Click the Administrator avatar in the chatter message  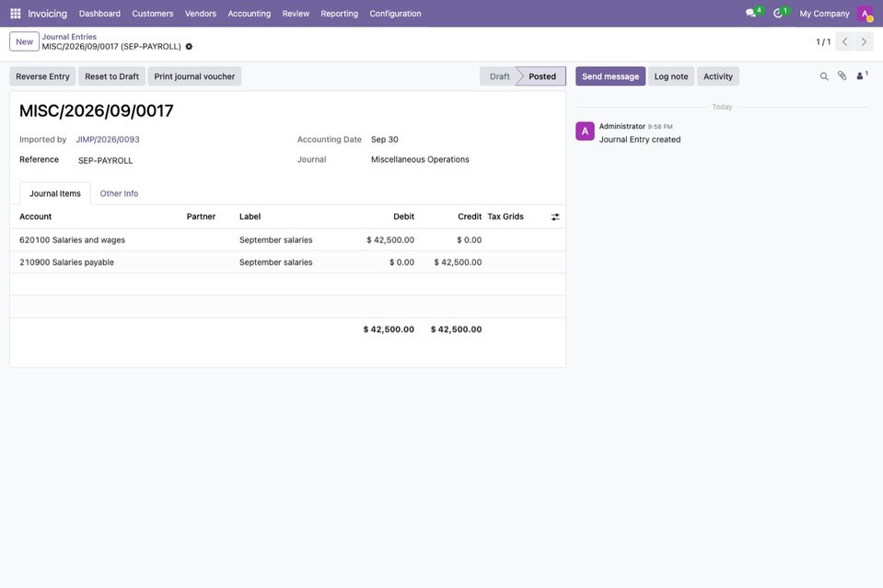585,131
